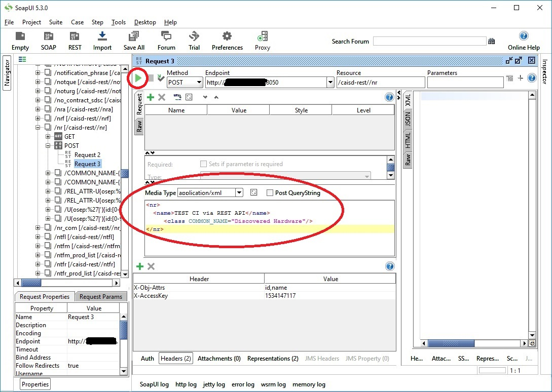Collapse the /nr resource tree node
The width and height of the screenshot is (552, 392).
[x=38, y=128]
